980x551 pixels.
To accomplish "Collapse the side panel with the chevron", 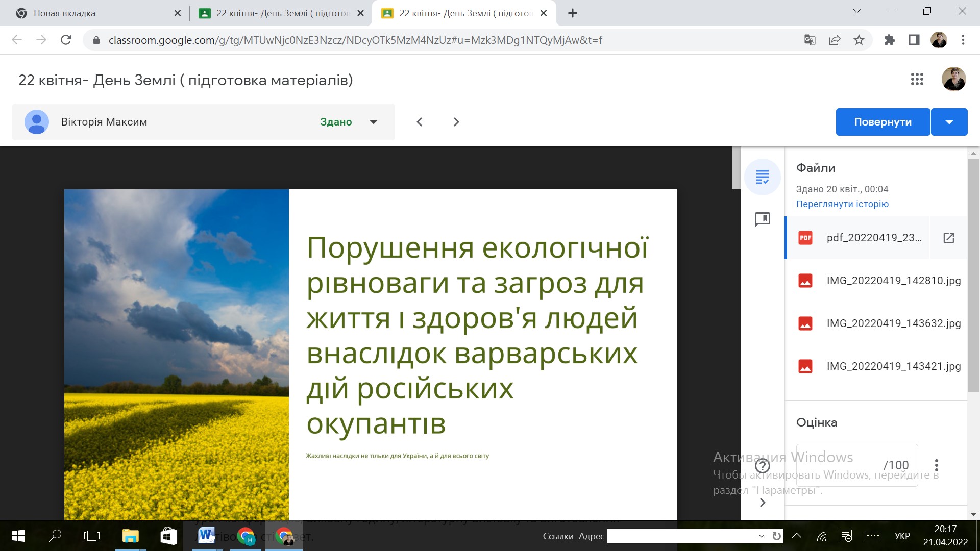I will click(x=763, y=503).
